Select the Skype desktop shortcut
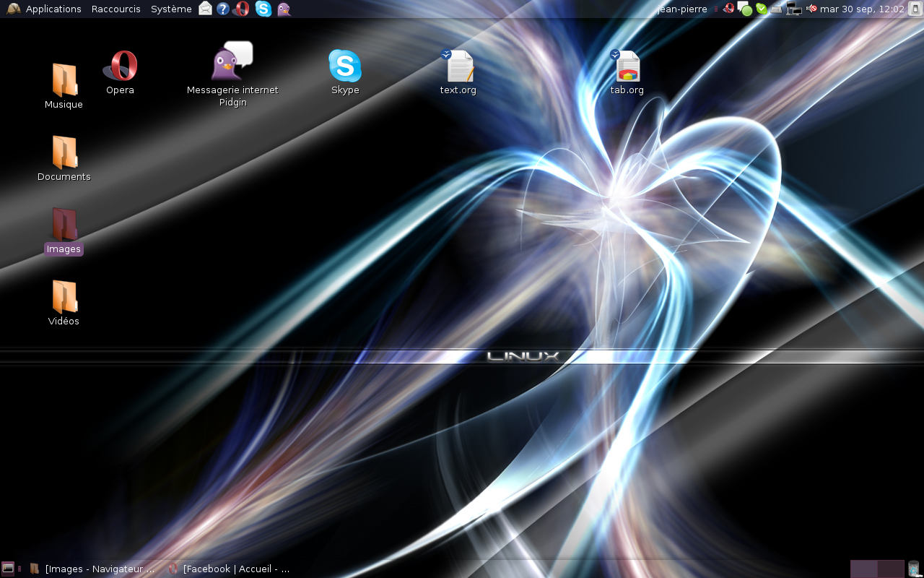The image size is (924, 578). click(x=345, y=72)
